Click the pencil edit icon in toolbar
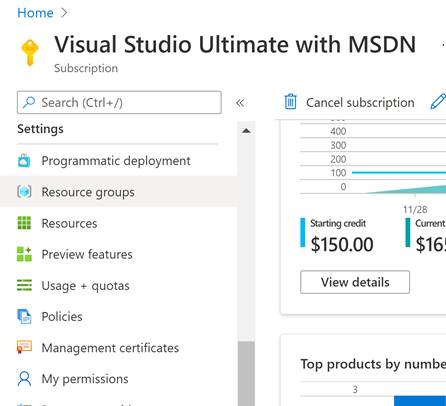The image size is (446, 406). click(x=438, y=102)
